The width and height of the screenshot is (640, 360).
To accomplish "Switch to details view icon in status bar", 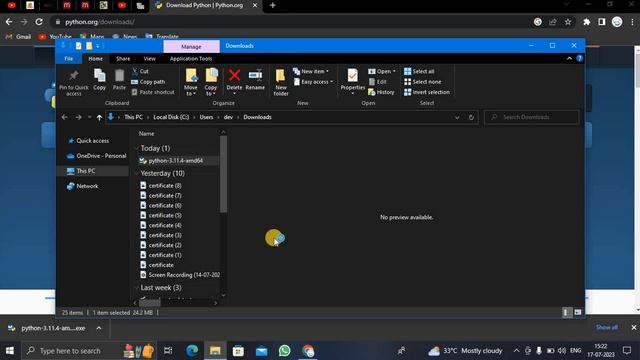I will (x=566, y=313).
